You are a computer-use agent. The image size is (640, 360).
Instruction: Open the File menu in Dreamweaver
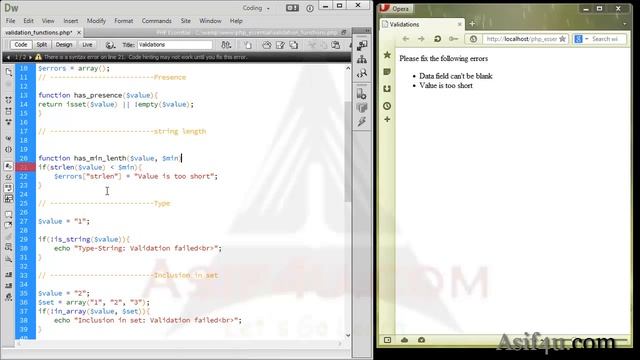tap(10, 21)
